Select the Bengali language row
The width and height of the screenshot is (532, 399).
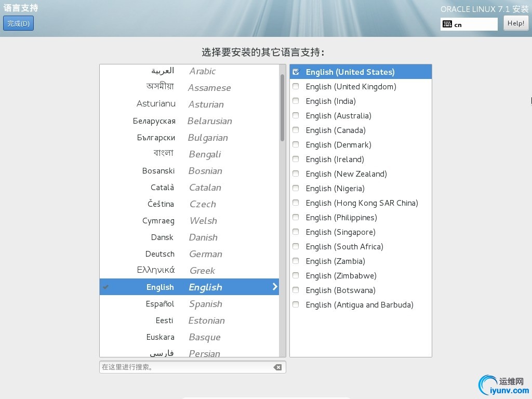[189, 154]
